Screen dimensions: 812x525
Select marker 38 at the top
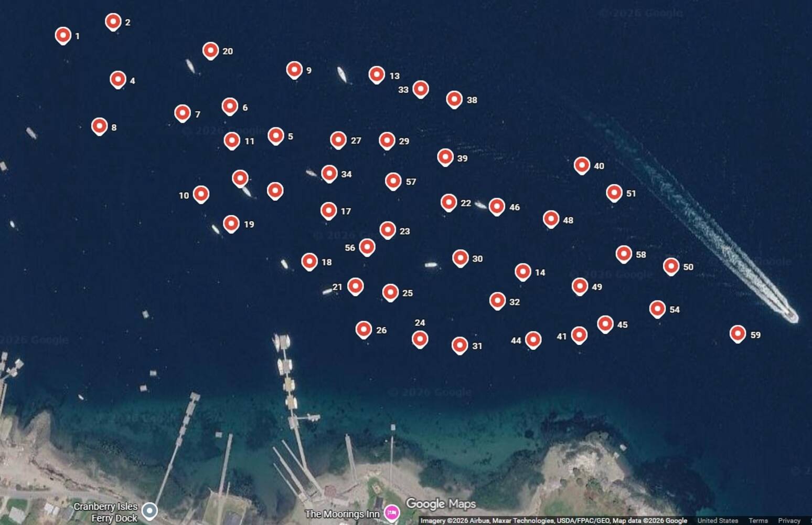click(x=454, y=99)
